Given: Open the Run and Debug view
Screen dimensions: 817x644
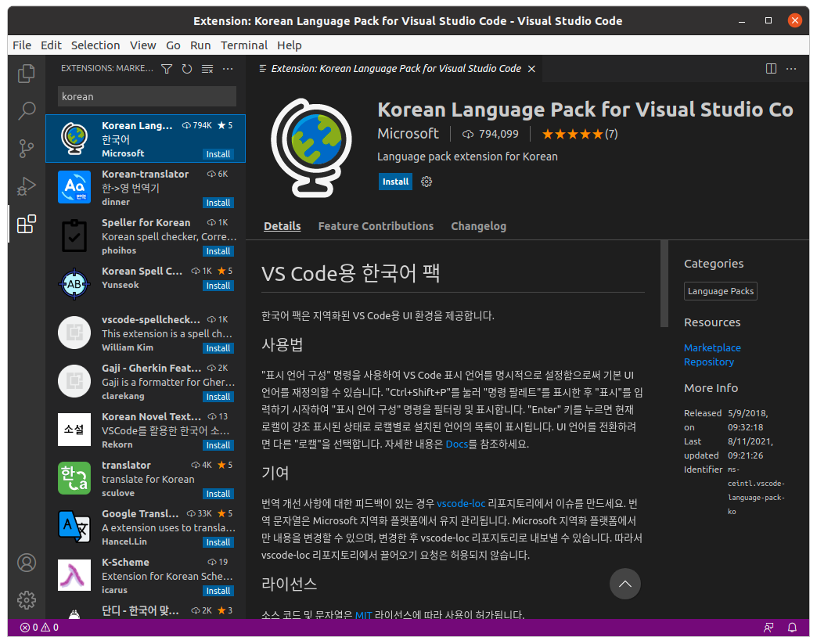Looking at the screenshot, I should tap(26, 186).
